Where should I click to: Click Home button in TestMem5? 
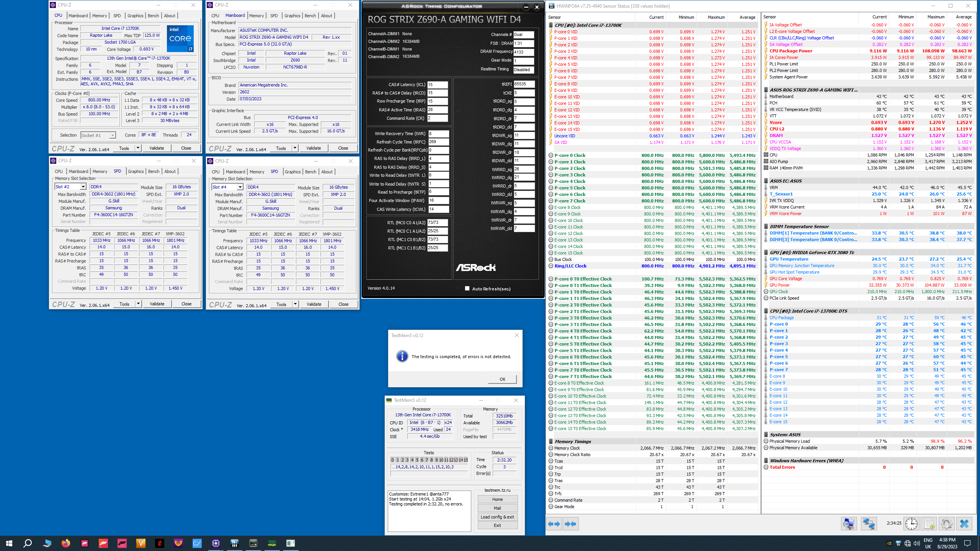497,499
